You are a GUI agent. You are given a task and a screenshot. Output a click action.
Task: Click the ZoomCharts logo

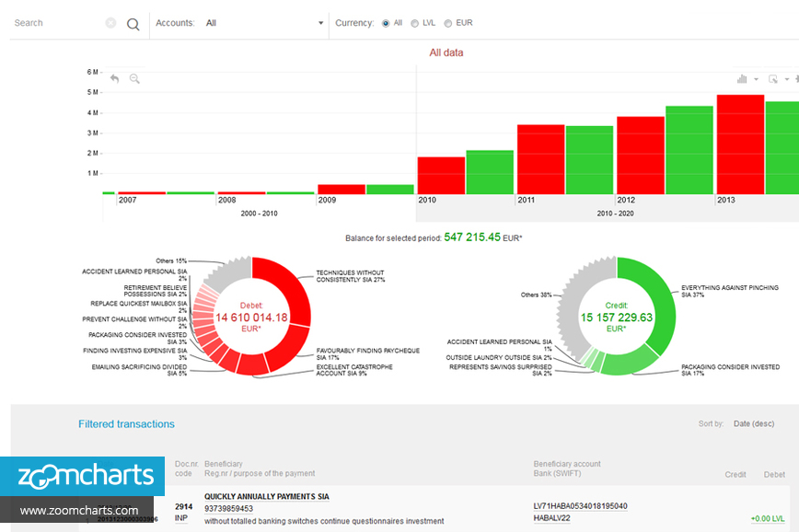coord(82,476)
